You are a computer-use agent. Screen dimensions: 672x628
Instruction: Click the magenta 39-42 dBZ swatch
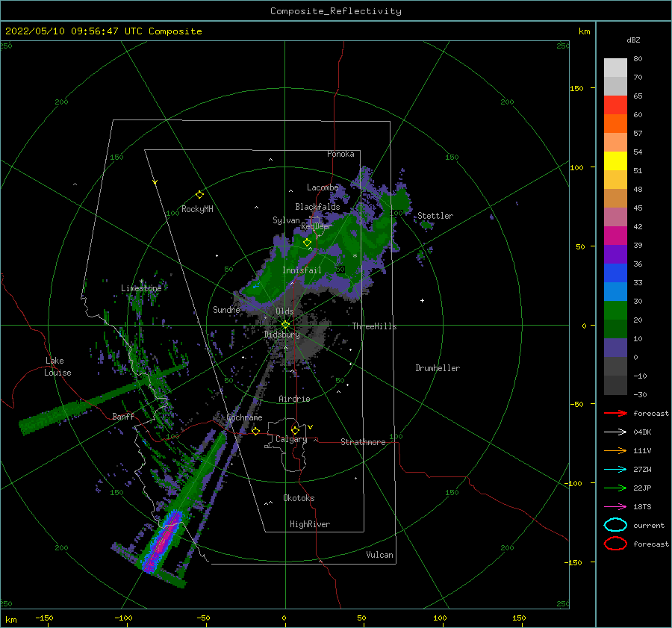[x=615, y=236]
